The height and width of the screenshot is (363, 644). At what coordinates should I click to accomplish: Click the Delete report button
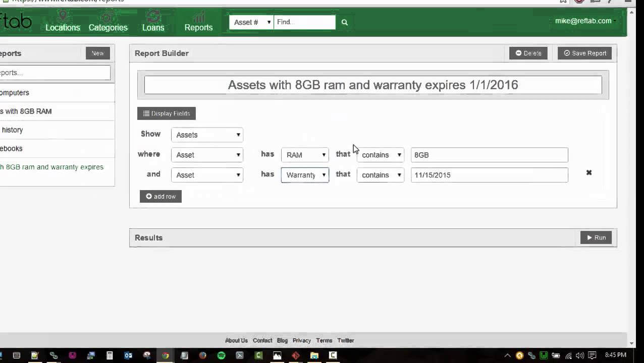528,53
